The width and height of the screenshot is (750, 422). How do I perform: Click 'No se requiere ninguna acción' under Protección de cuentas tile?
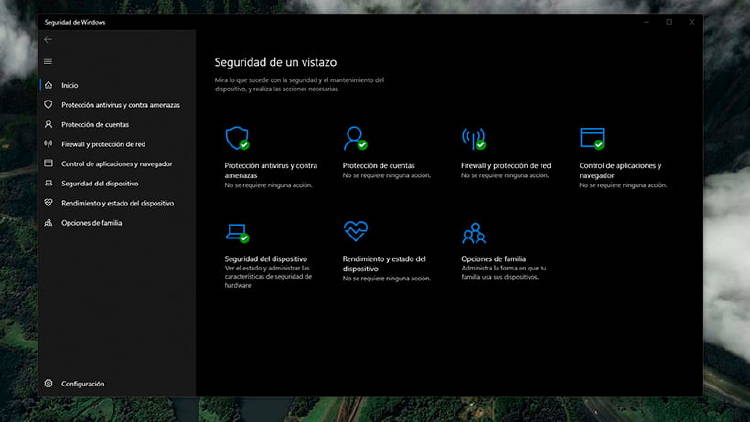coord(387,176)
